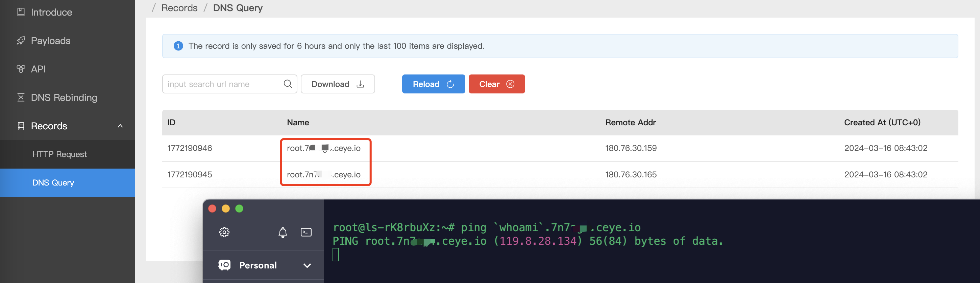This screenshot has width=980, height=283.
Task: Click Remote Addr column header
Action: point(630,123)
